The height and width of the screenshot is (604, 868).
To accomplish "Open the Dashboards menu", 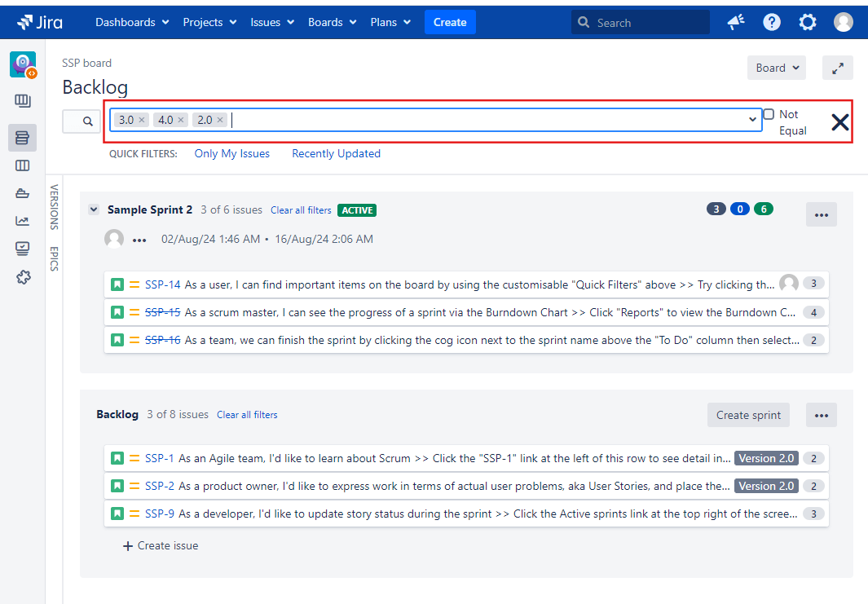I will [x=132, y=22].
